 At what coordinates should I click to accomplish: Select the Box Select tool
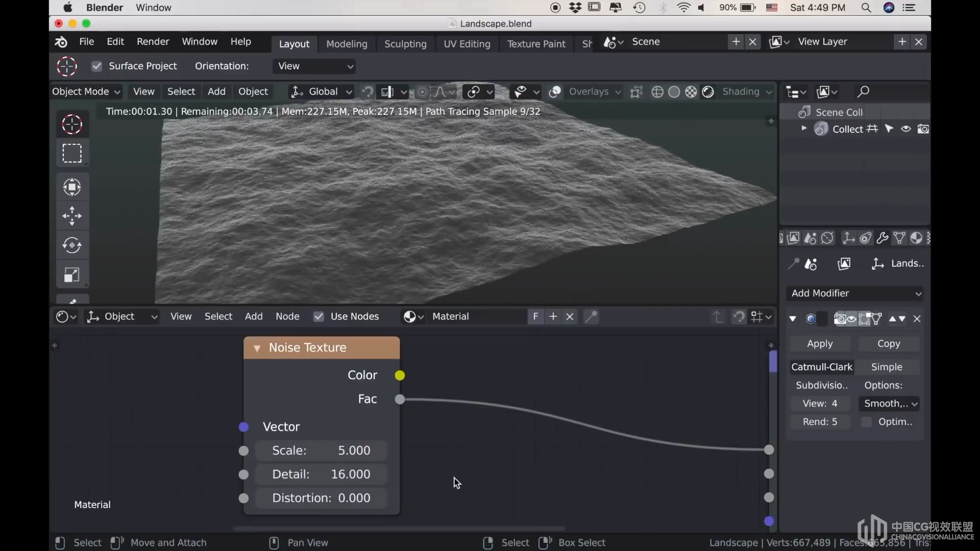coord(72,153)
